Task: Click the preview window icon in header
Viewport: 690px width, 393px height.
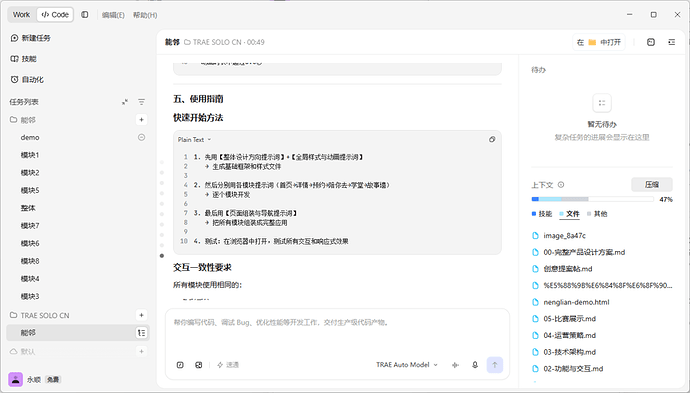Action: [651, 42]
